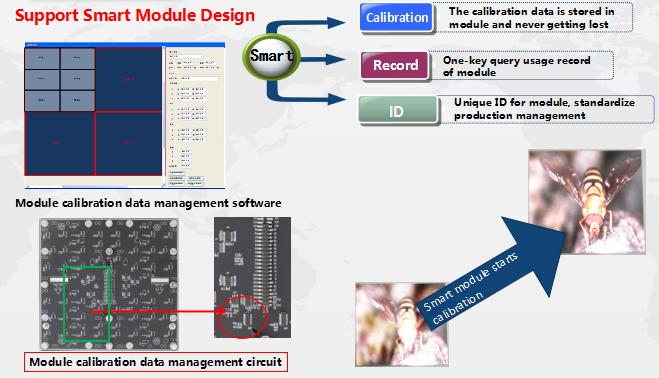Click the blue Calibration button
659x378 pixels.
pos(396,18)
